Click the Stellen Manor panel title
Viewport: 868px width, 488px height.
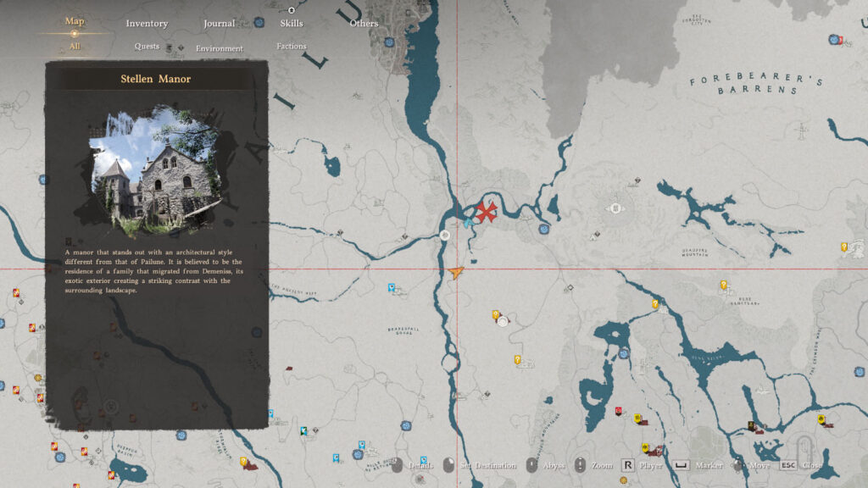(156, 79)
